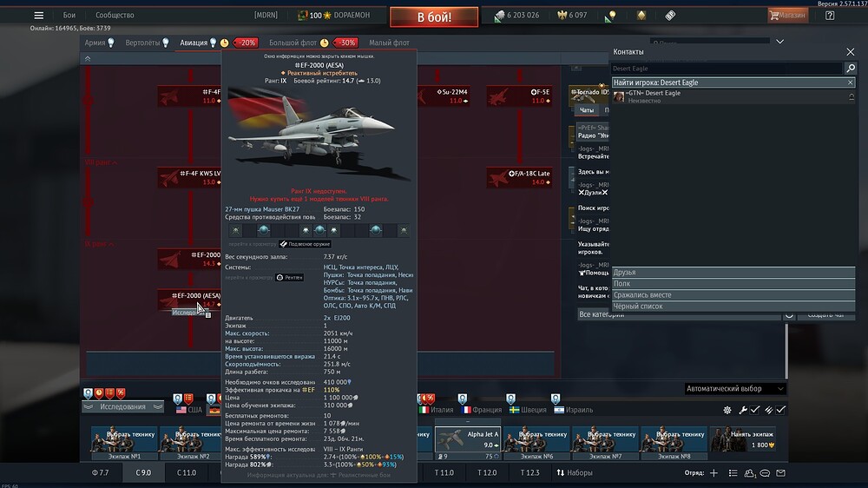Select the Израиль nation
The height and width of the screenshot is (488, 868).
point(574,410)
